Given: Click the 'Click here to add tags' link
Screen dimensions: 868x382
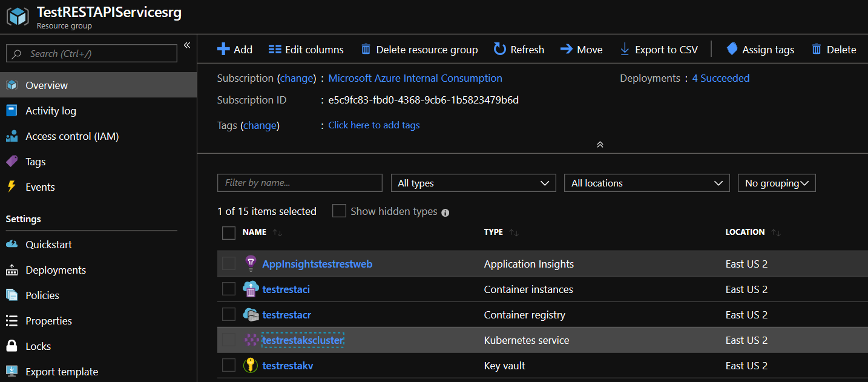Looking at the screenshot, I should pyautogui.click(x=374, y=125).
